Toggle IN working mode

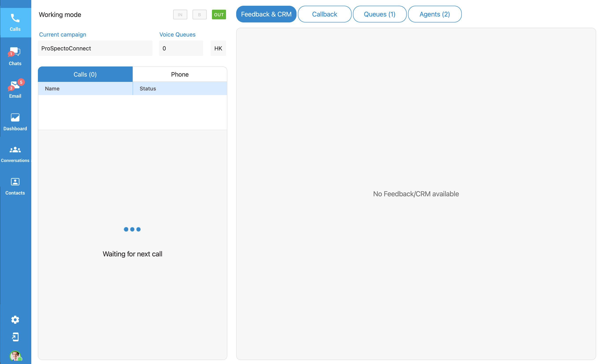click(x=180, y=15)
